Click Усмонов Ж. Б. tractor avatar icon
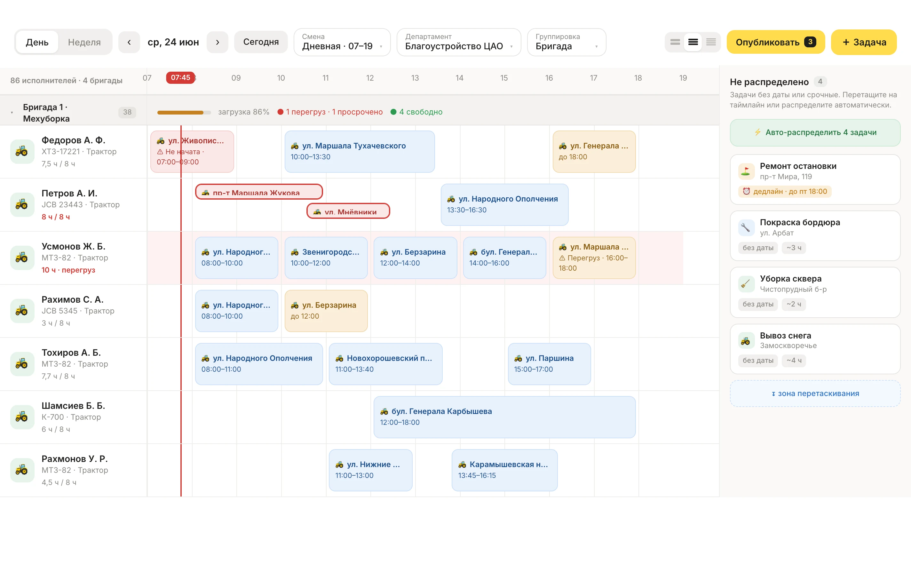This screenshot has height=588, width=911. [x=22, y=258]
